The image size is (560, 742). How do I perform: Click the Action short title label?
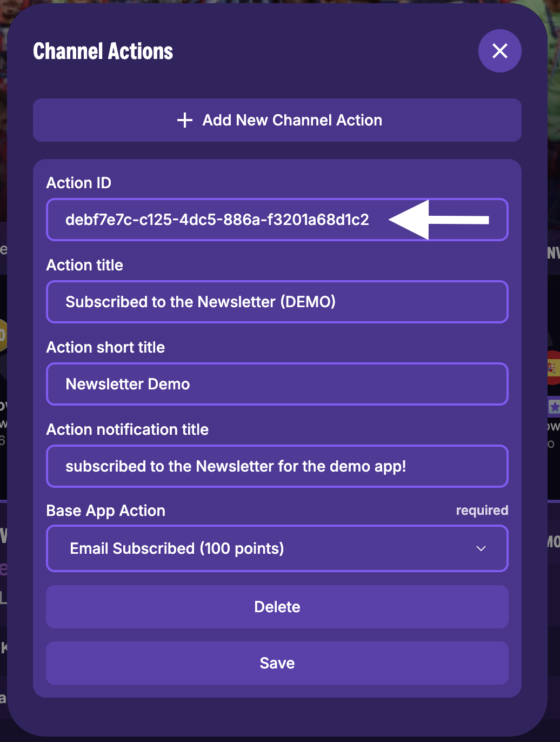coord(105,347)
